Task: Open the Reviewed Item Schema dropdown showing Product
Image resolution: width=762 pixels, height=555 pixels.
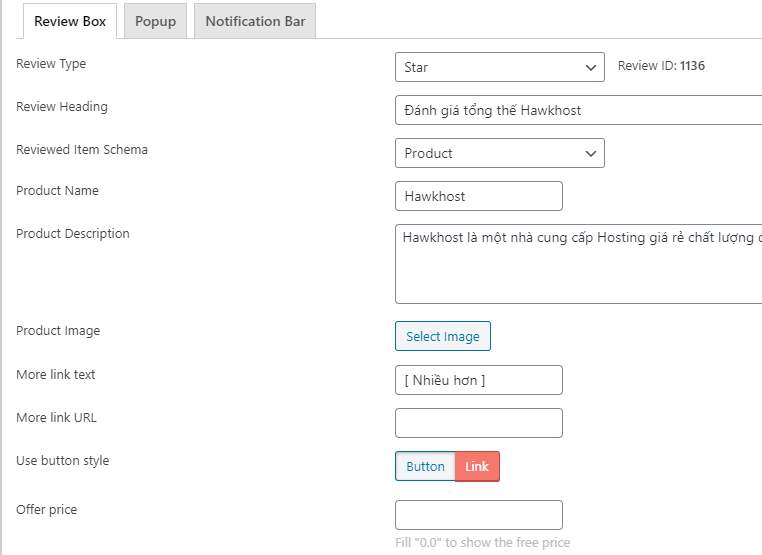Action: pos(500,153)
